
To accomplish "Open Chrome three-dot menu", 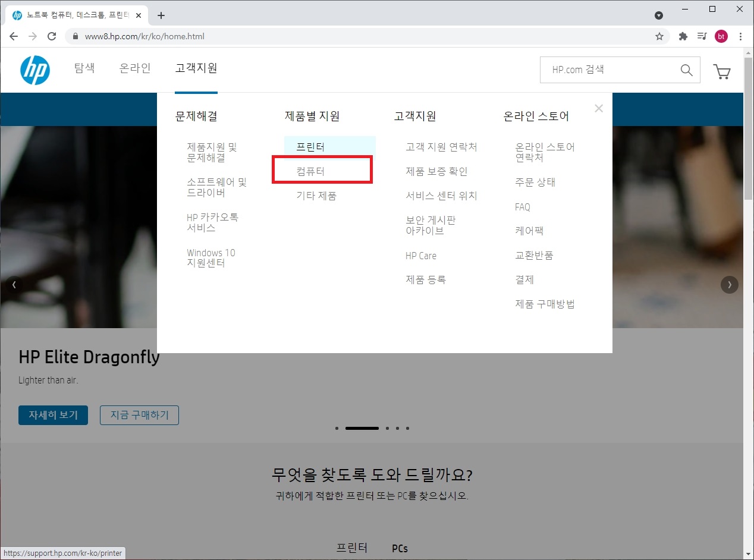I will pyautogui.click(x=741, y=36).
